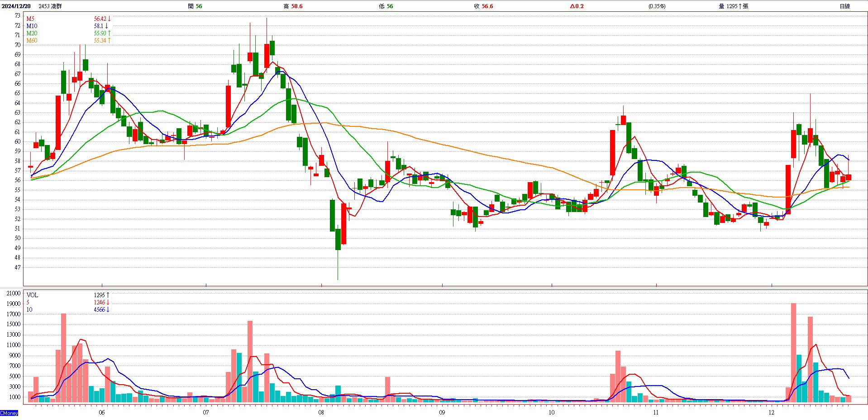Click the VOL legend label
868x420 pixels.
tap(32, 295)
